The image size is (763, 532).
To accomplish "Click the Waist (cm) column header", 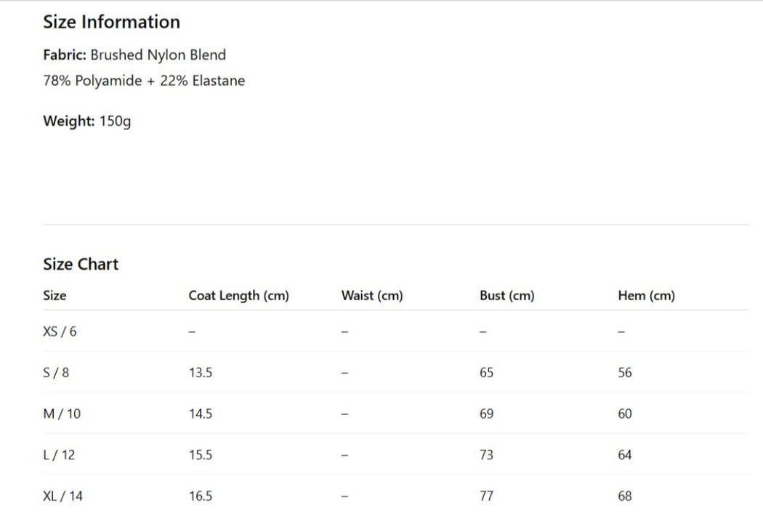I will (x=372, y=296).
